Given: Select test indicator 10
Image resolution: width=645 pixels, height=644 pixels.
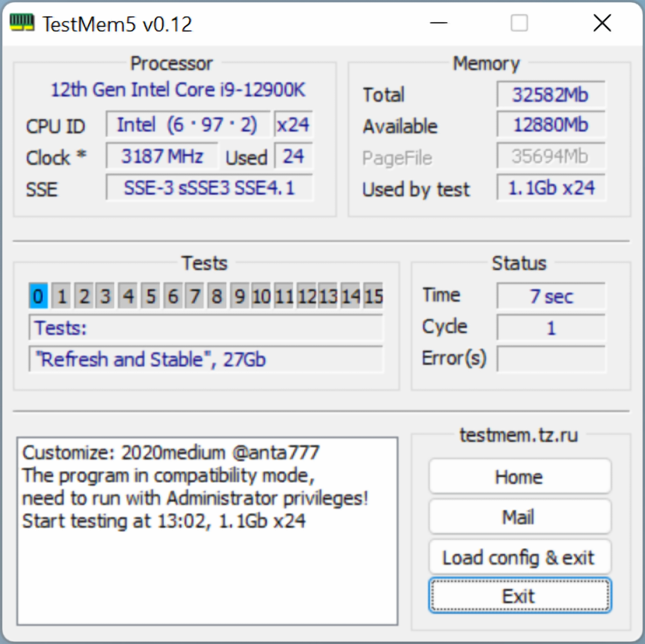Looking at the screenshot, I should coord(261,296).
